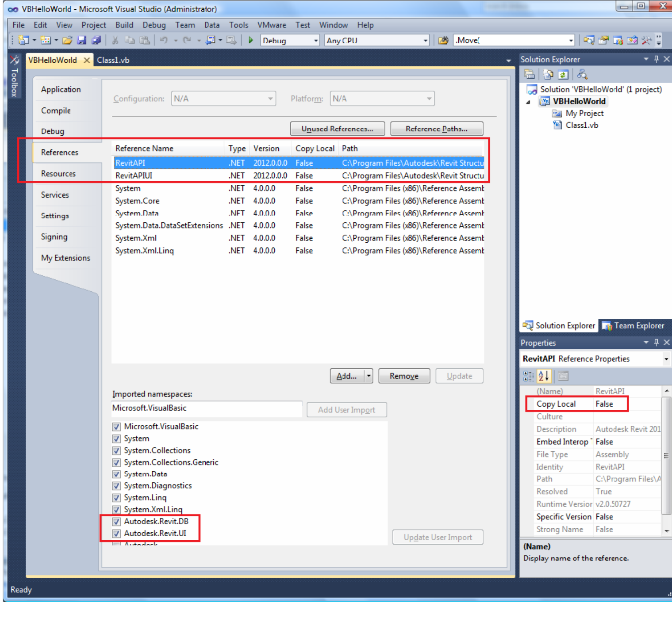
Task: Uncheck the System.Diagnostics namespace checkbox
Action: tap(116, 486)
